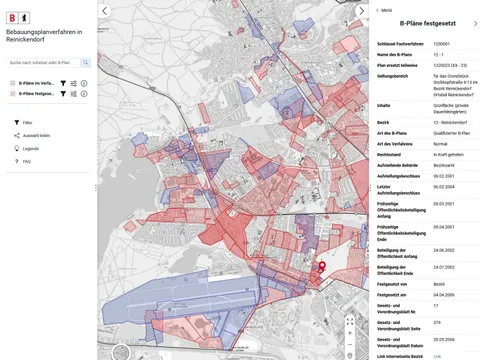480x360 pixels.
Task: Collapse sidebar with left chevron arrow
Action: pos(105,11)
